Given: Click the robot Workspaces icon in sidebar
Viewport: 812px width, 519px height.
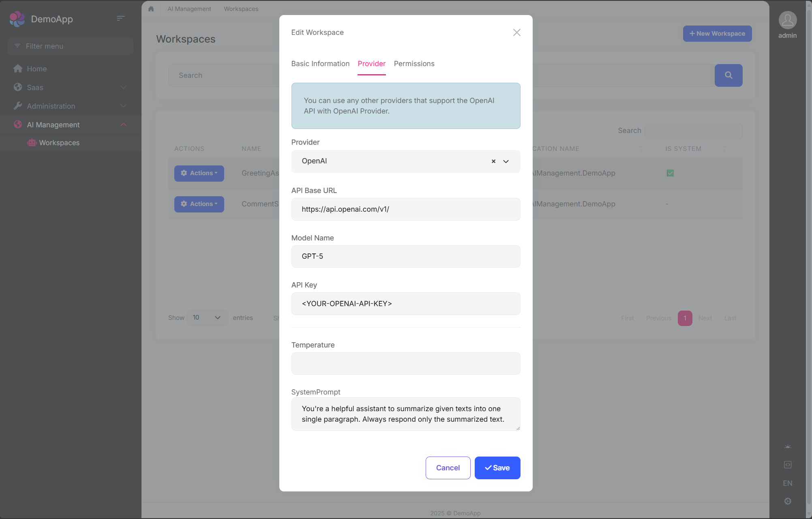Looking at the screenshot, I should click(32, 143).
